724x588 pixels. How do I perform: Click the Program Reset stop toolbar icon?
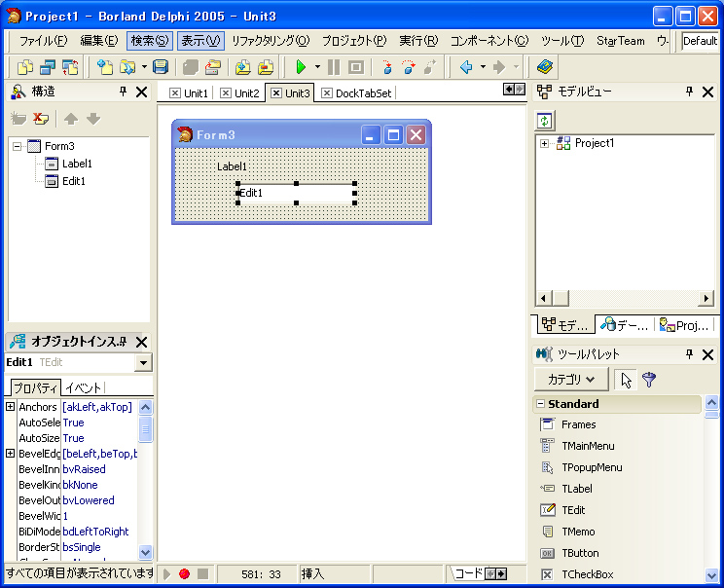coord(356,67)
